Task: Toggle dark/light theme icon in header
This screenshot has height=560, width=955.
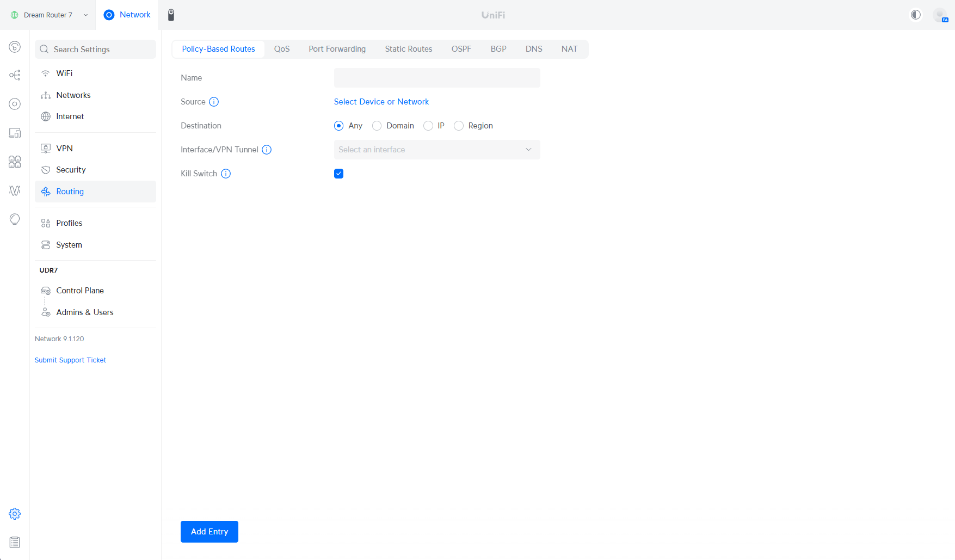Action: (916, 15)
